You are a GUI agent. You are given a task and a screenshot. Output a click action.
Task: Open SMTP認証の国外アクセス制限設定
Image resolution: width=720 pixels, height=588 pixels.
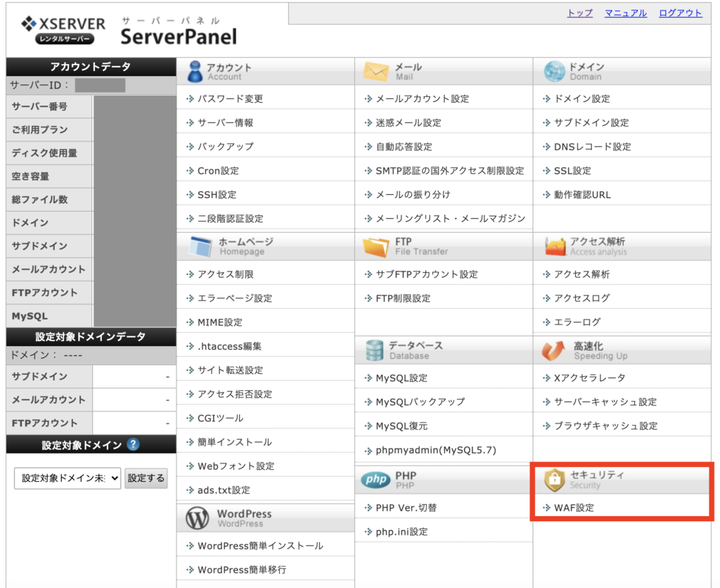pos(449,171)
